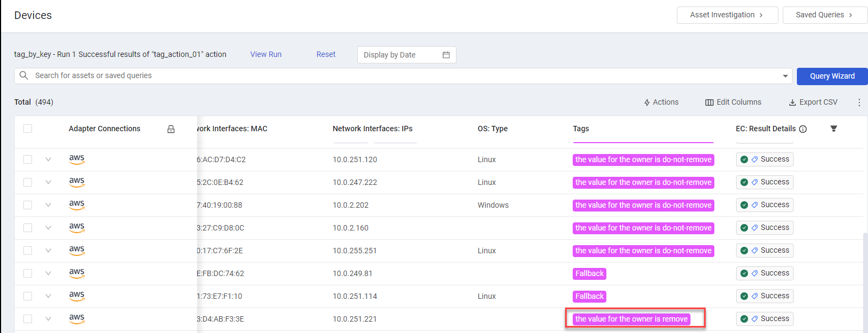The width and height of the screenshot is (868, 333).
Task: Expand the row for device 10.0.251.221
Action: point(48,319)
